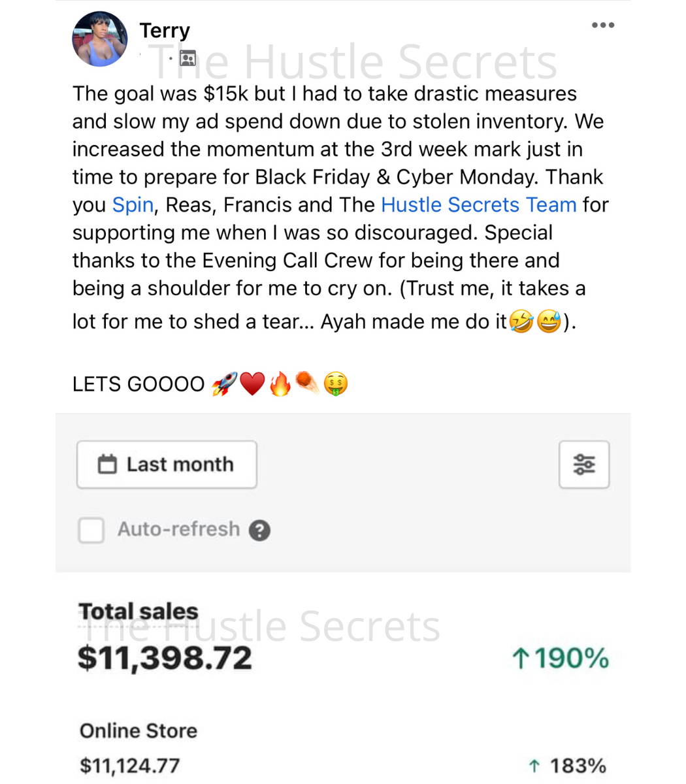Enable the Auto-refresh checkbox

coord(91,530)
